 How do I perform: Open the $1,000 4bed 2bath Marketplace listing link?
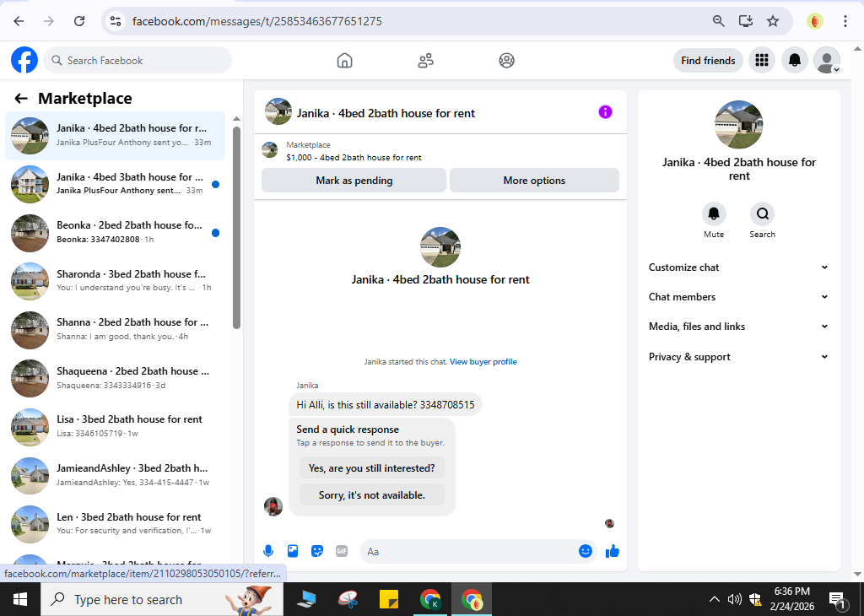click(354, 158)
